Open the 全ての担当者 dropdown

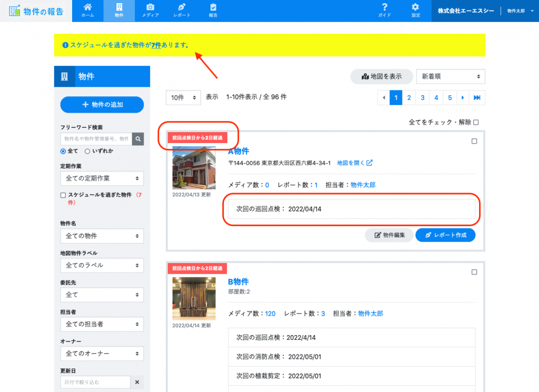[x=102, y=324]
